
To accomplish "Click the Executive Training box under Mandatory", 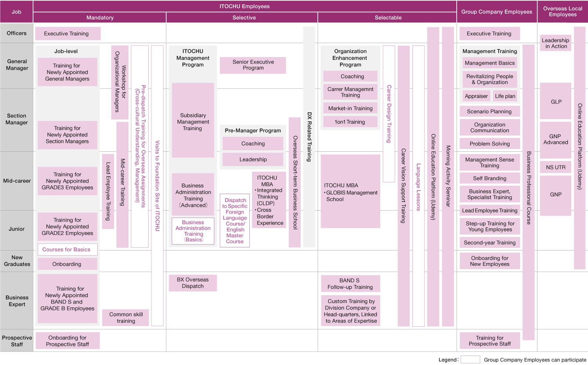I will click(x=68, y=34).
